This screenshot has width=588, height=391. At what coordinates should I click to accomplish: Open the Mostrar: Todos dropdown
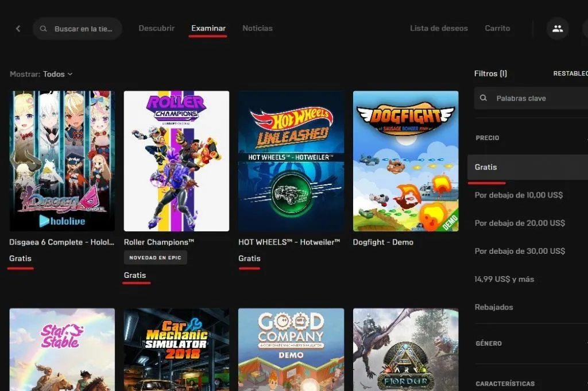[41, 73]
